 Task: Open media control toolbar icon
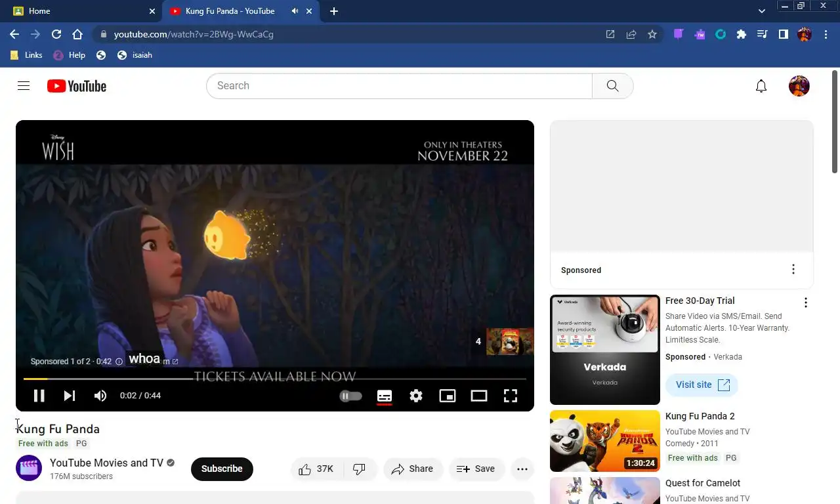click(762, 34)
